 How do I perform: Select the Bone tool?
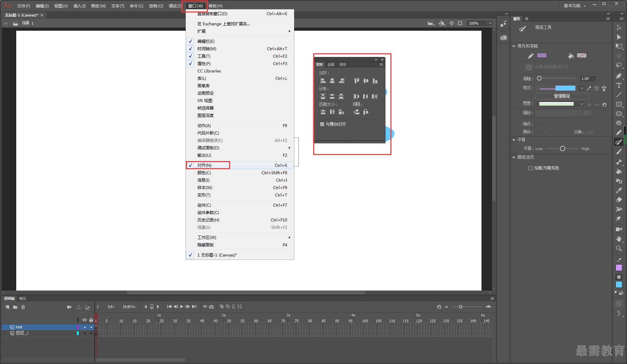click(x=619, y=162)
